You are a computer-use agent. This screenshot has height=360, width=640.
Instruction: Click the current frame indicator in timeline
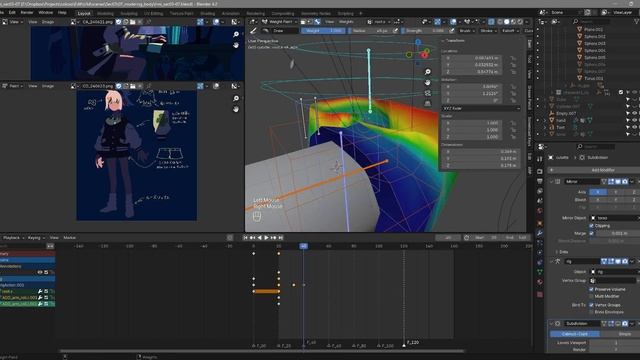click(x=303, y=246)
